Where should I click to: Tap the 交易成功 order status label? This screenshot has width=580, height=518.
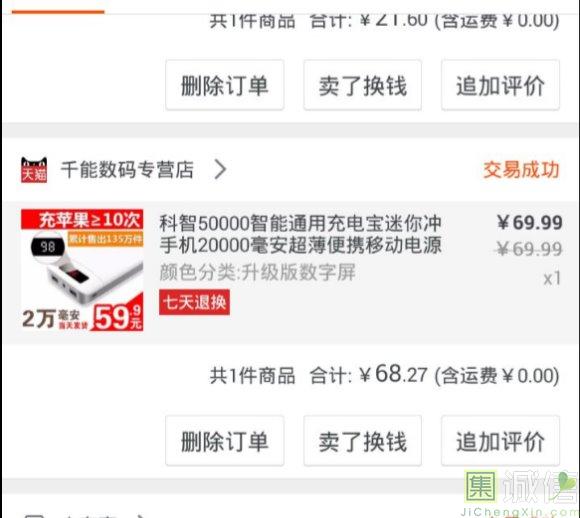tap(521, 170)
